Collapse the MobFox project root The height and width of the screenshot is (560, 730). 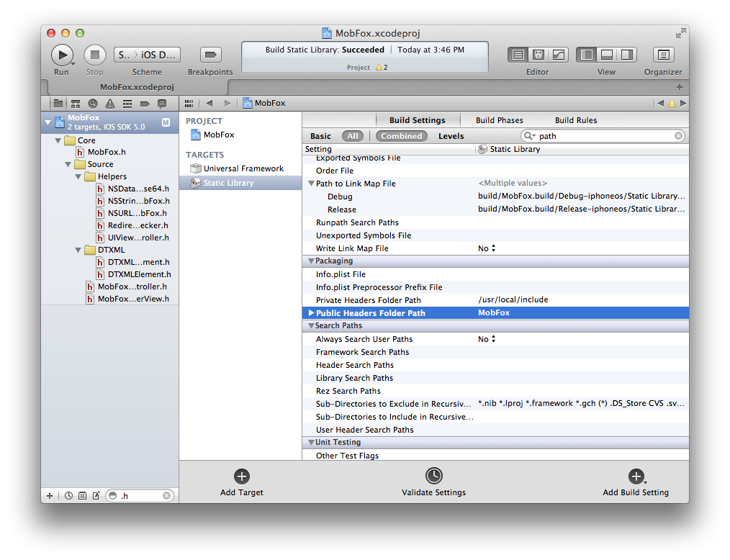tap(48, 123)
